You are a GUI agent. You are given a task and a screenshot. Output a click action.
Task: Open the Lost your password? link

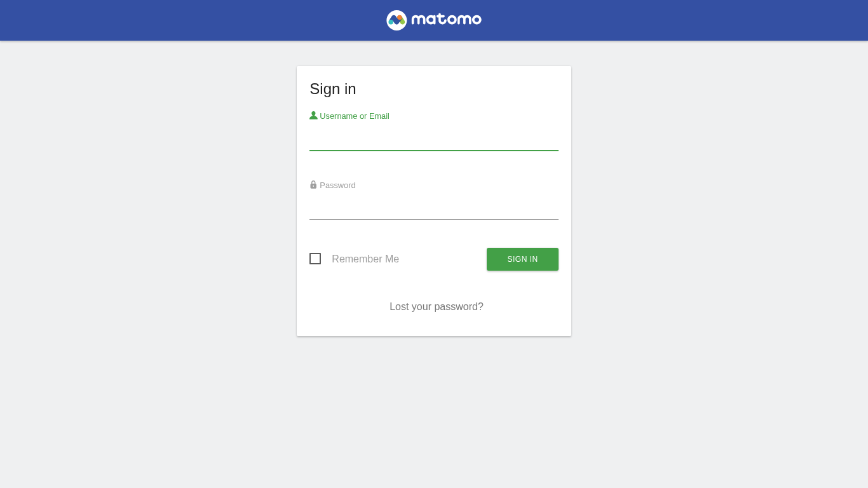(436, 307)
